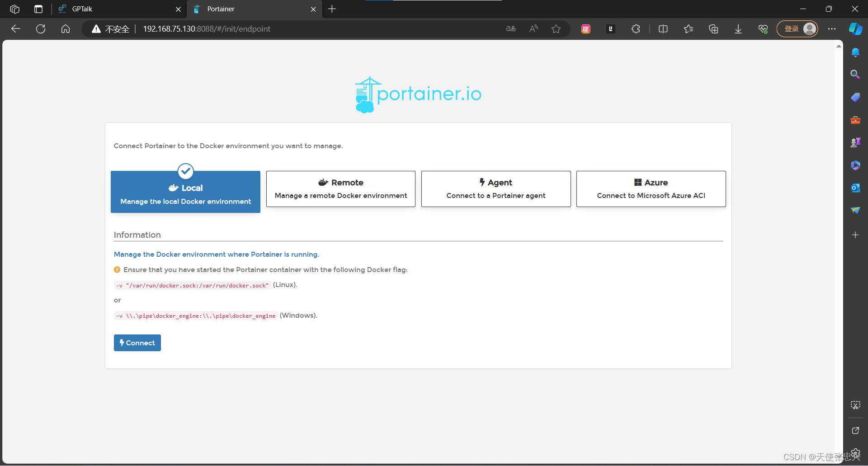Select the Azure ACI option
Screen dimensions: 868x466
point(651,189)
